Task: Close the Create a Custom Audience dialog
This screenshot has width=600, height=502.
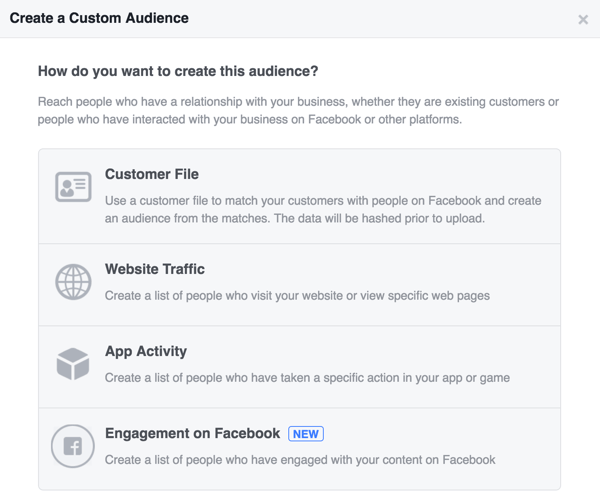Action: tap(583, 20)
